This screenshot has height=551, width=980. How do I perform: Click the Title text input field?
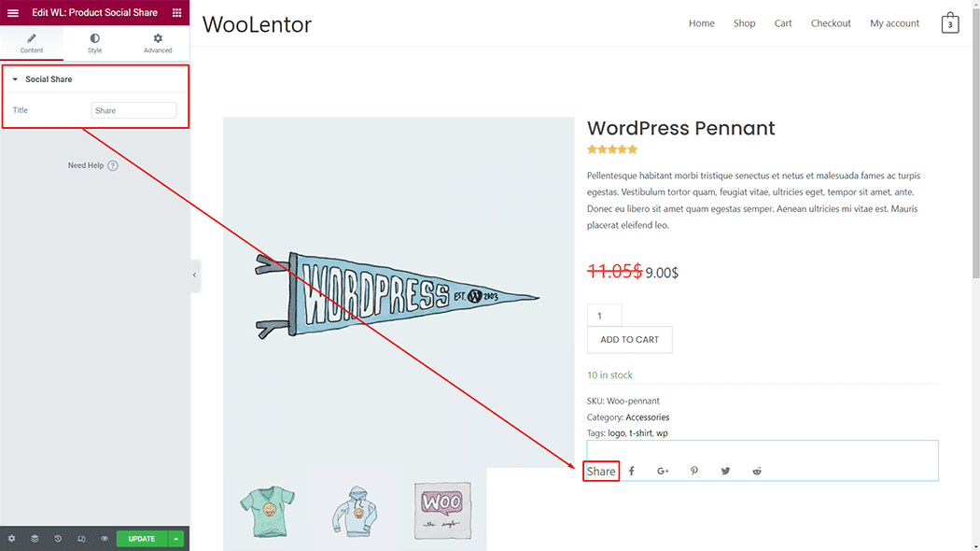pos(133,110)
